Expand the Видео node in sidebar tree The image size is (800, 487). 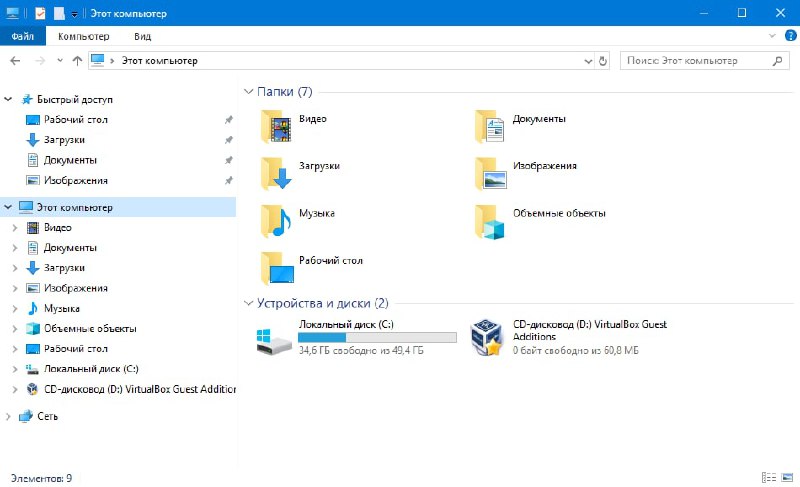pyautogui.click(x=15, y=228)
